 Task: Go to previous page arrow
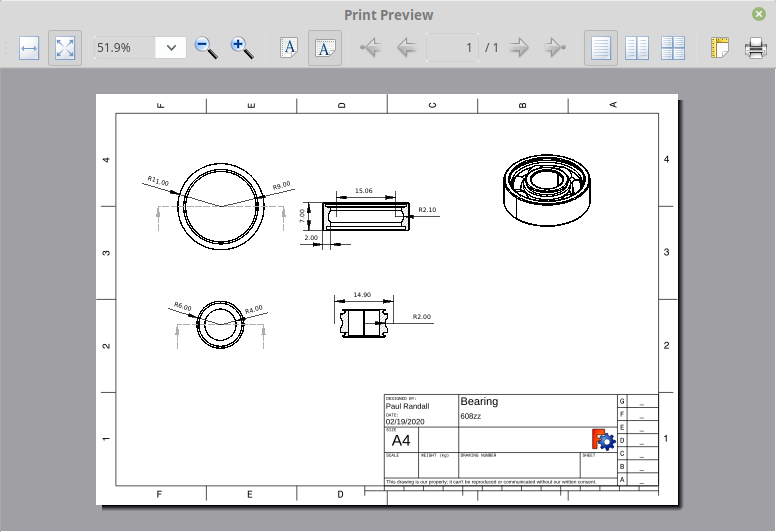(406, 48)
